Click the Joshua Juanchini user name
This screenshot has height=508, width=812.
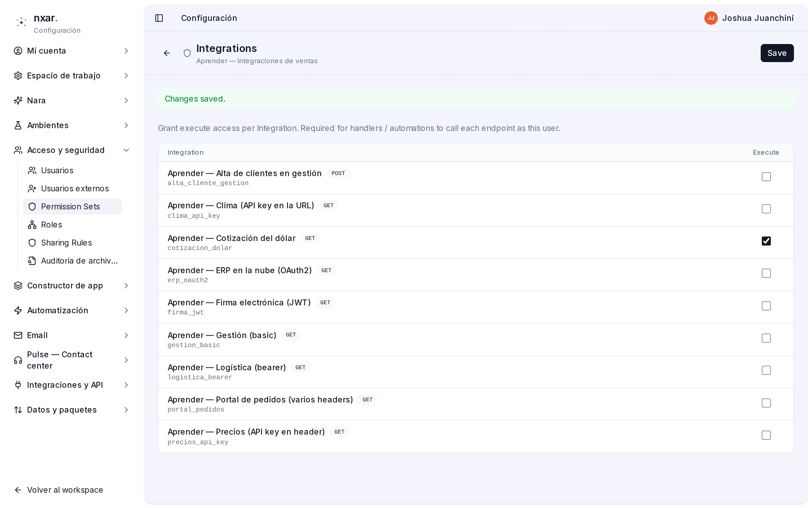(758, 18)
